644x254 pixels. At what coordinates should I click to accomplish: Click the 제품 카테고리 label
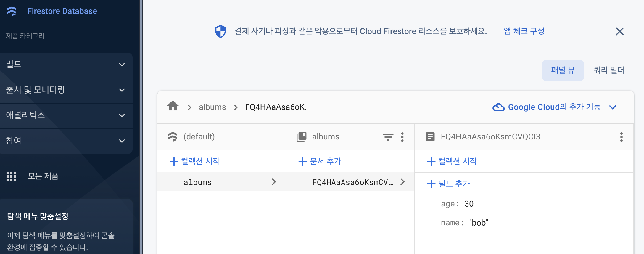coord(25,36)
